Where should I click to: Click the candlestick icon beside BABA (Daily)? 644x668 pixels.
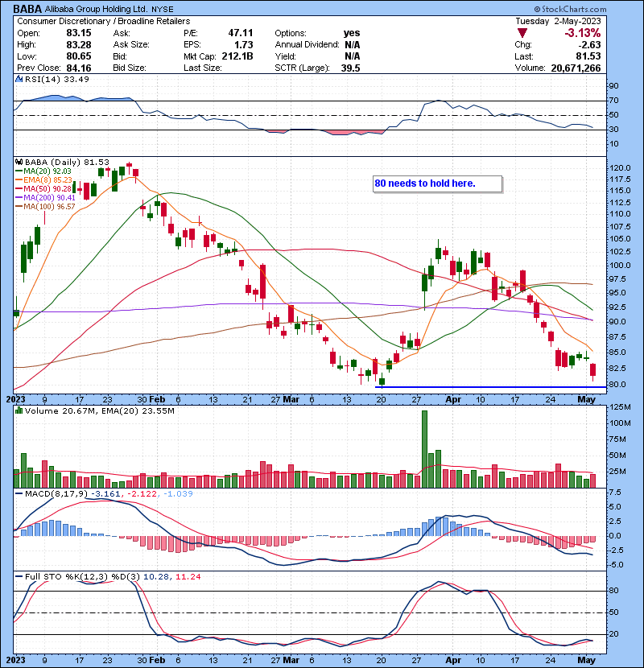point(19,162)
